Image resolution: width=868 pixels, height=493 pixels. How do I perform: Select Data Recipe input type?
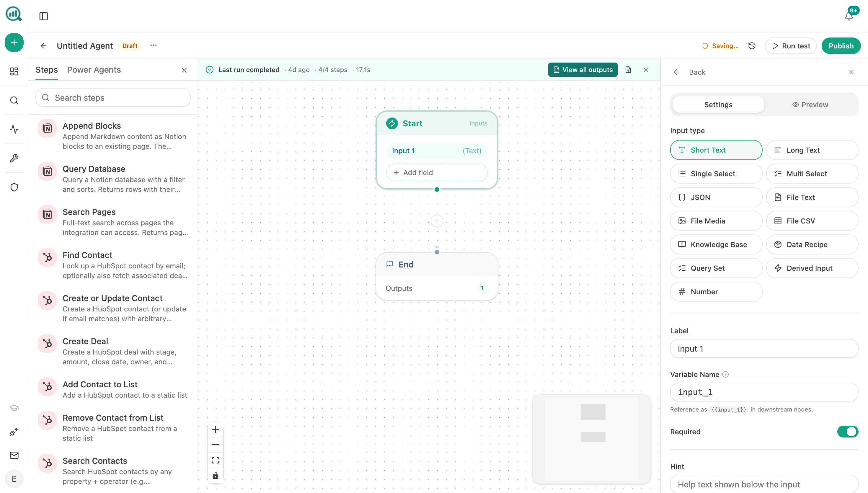coord(812,244)
